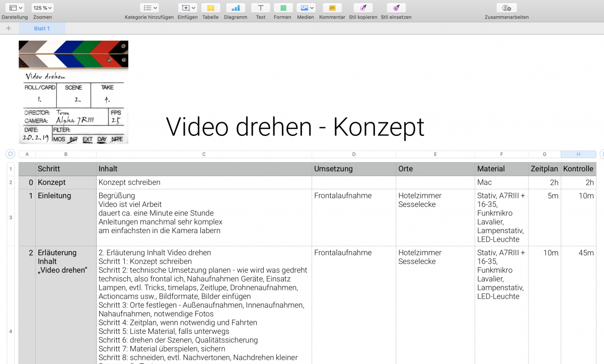The width and height of the screenshot is (604, 364).
Task: Click the Video drehen - Konzept title
Action: 295,127
